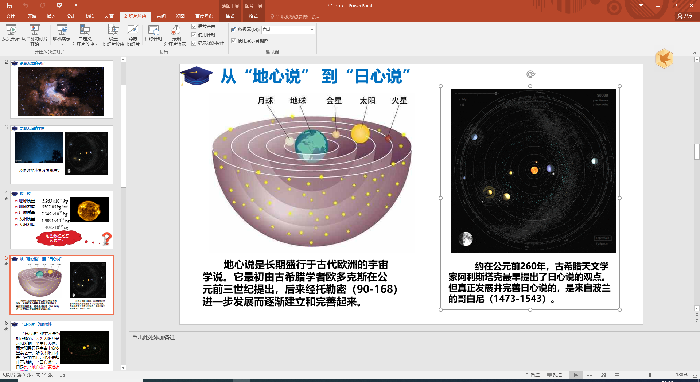Image resolution: width=700 pixels, height=382 pixels.
Task: Select the starry sky and orbit thumbnail
Action: point(62,155)
